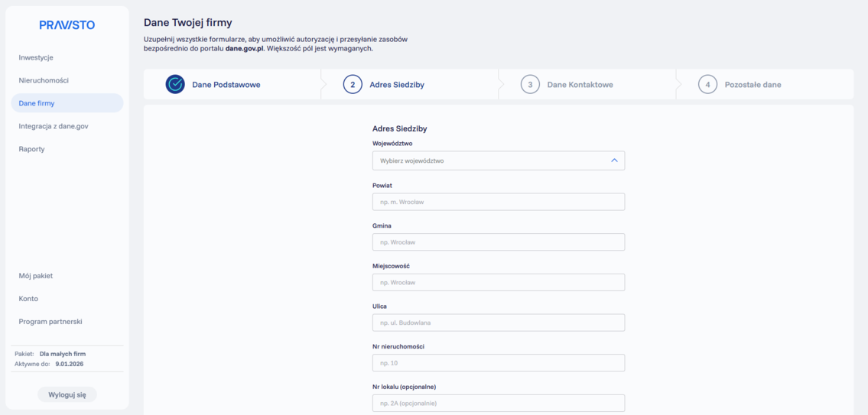
Task: Focus the Powiat input field
Action: coord(498,202)
